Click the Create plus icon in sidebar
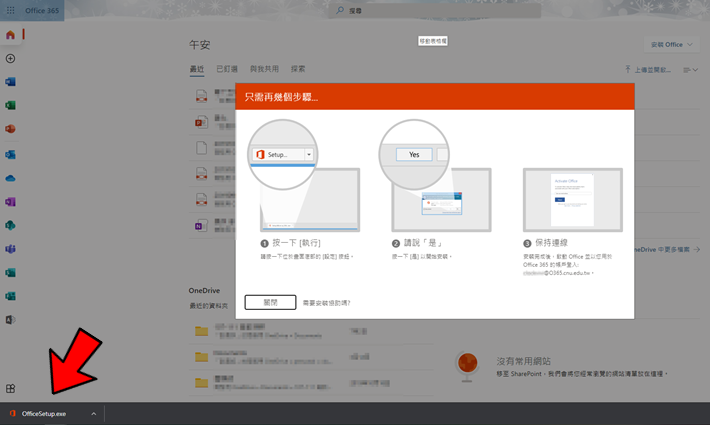 pyautogui.click(x=10, y=58)
